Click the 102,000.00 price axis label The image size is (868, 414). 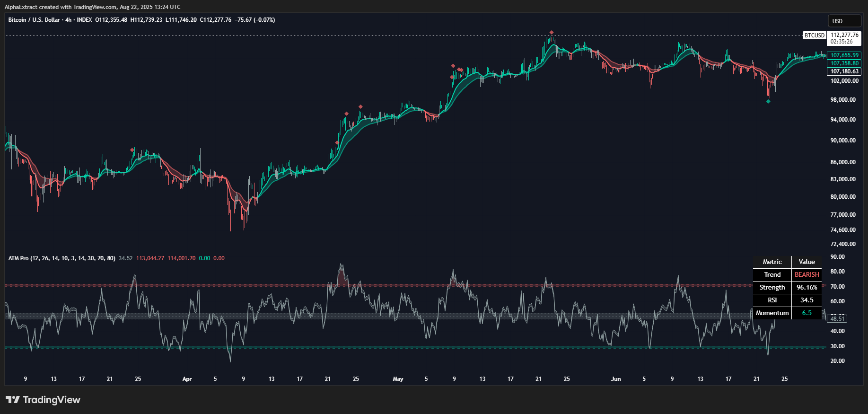tap(844, 81)
